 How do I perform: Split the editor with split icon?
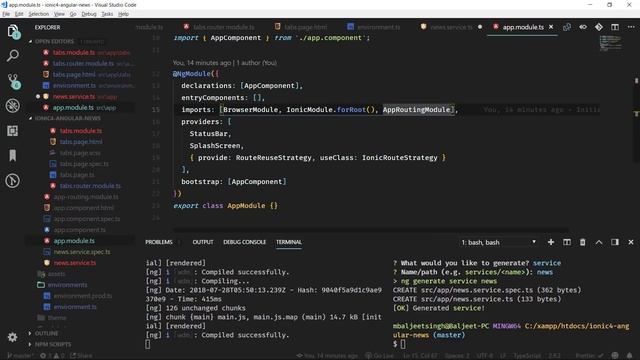coord(615,27)
